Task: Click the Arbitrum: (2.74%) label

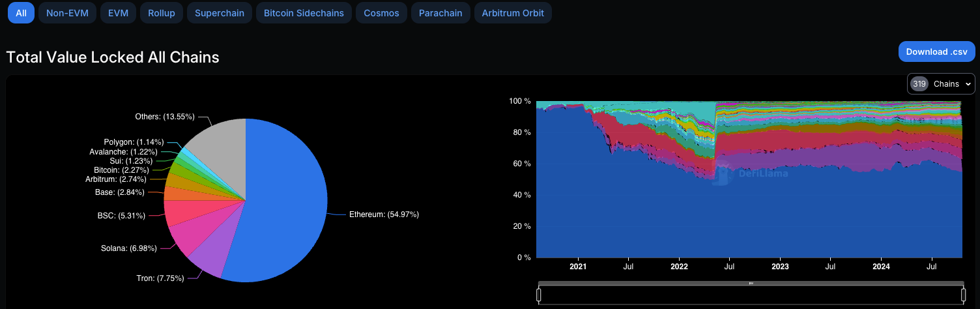Action: click(115, 179)
